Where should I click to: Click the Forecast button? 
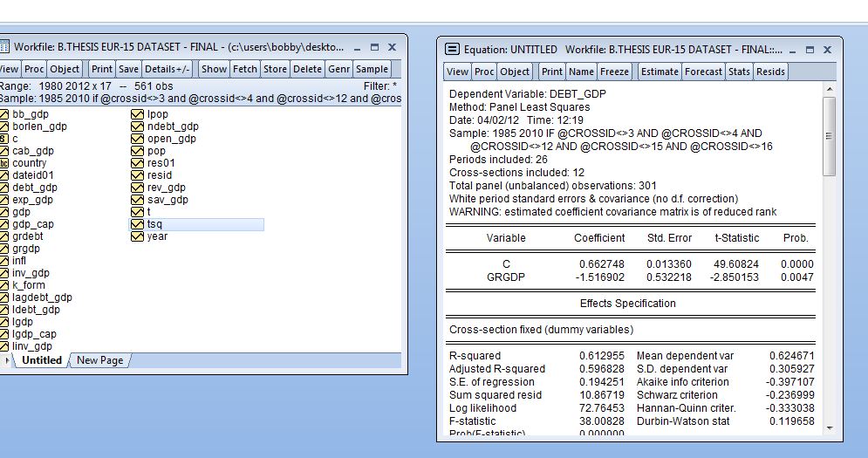tap(703, 72)
